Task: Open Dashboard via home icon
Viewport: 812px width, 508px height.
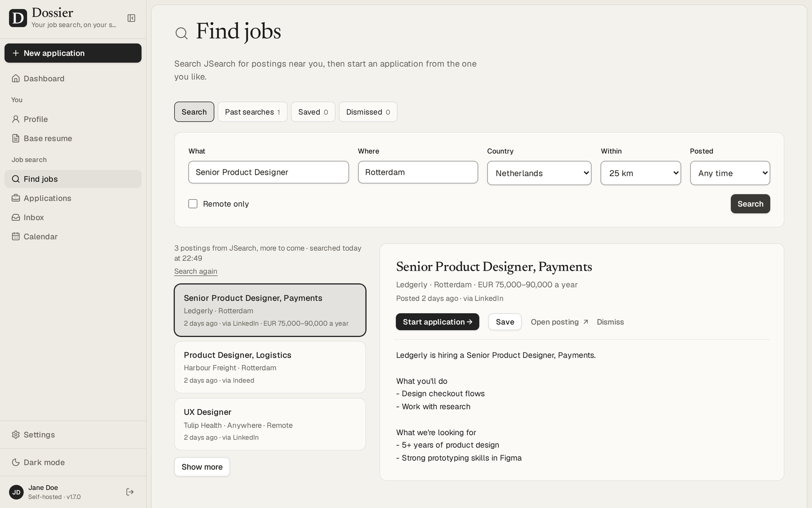Action: pyautogui.click(x=16, y=78)
